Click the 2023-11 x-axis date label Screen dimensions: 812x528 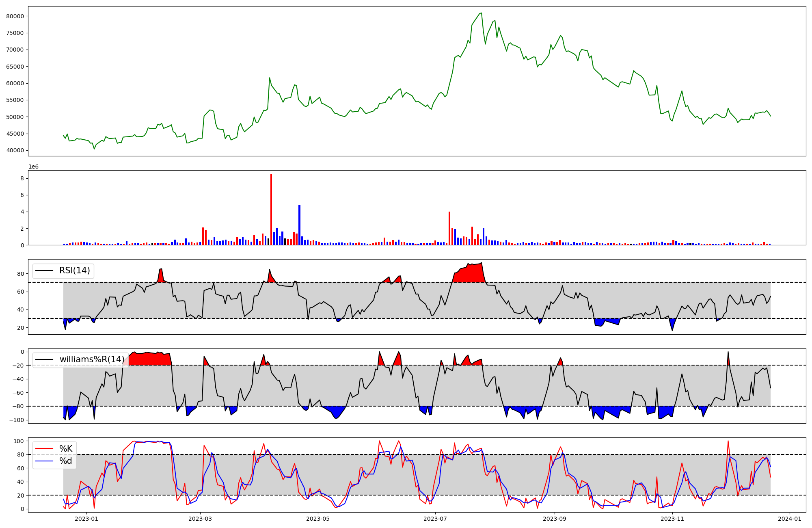click(x=672, y=519)
